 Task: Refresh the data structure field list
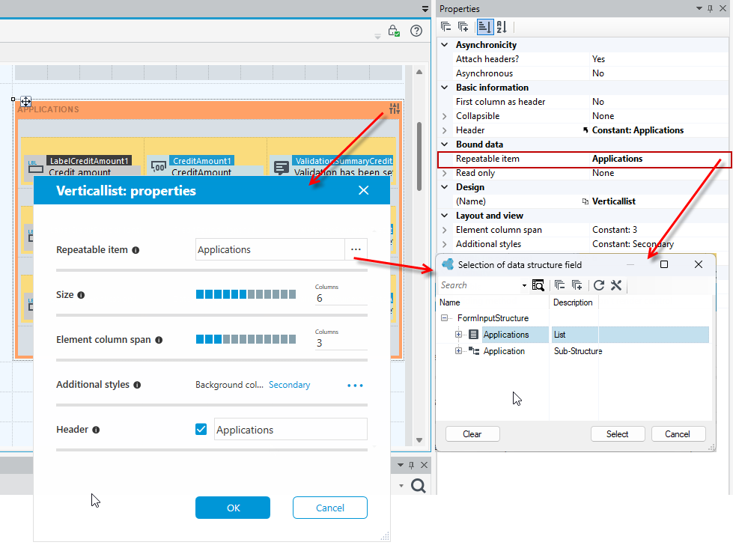click(599, 285)
